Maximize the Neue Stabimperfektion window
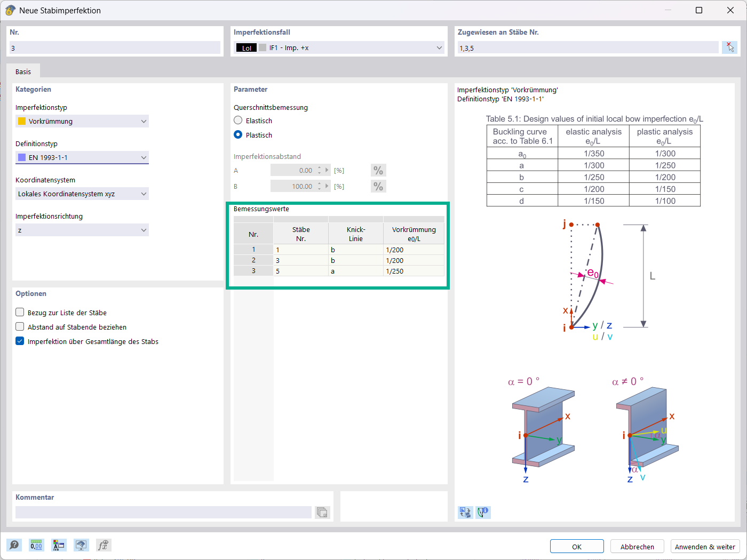The width and height of the screenshot is (747, 560). coord(699,10)
